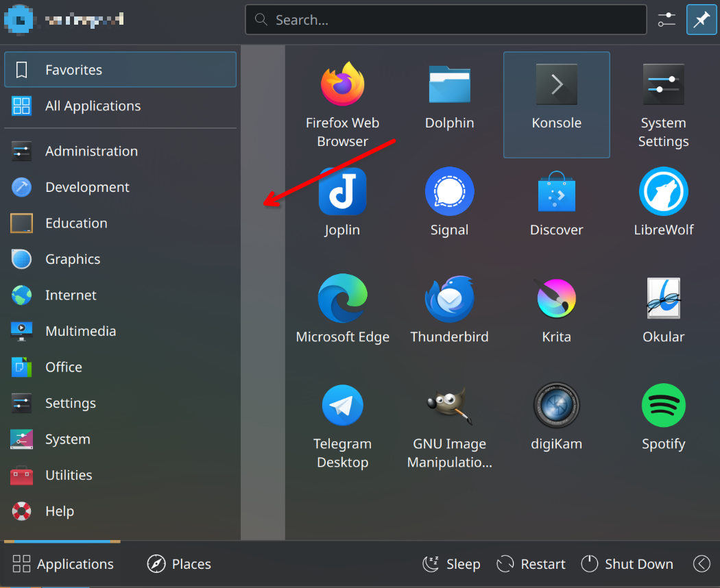Screen dimensions: 720x588
Task: Launch Telegram Desktop
Action: [342, 426]
